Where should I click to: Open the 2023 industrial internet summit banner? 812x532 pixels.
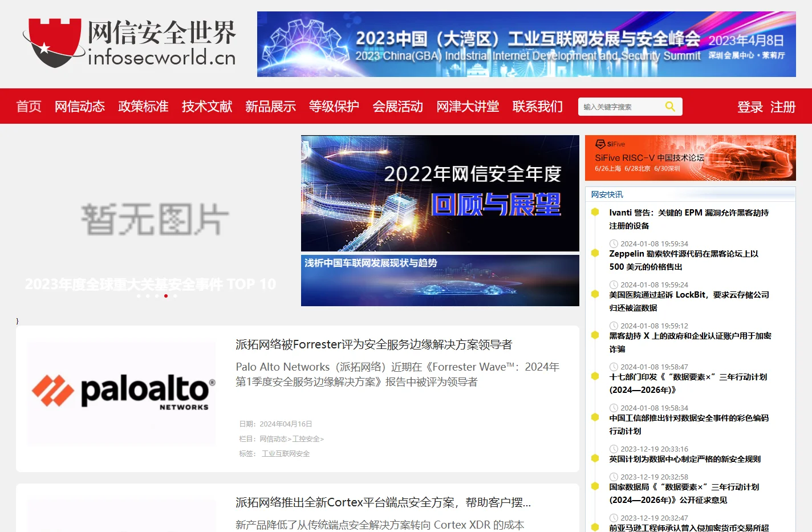(526, 44)
